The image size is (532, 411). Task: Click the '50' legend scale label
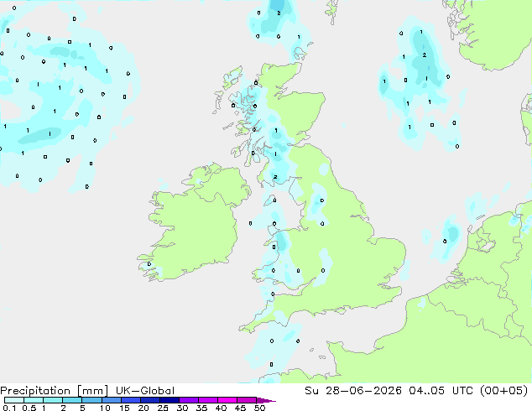click(x=260, y=408)
